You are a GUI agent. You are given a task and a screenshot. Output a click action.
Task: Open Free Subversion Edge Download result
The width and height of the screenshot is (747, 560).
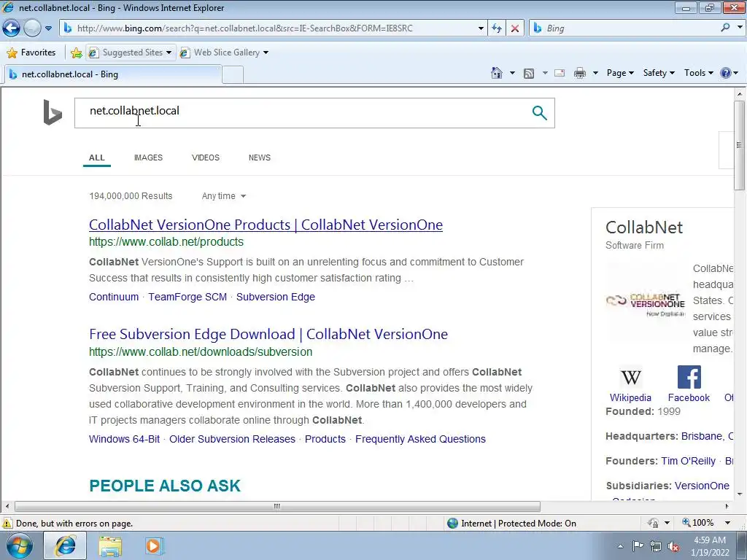click(268, 334)
